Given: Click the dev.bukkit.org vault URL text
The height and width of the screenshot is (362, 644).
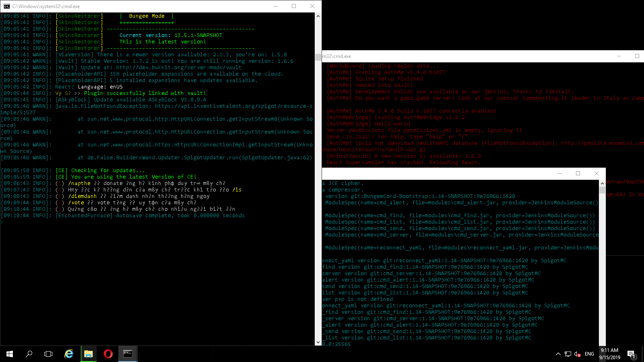Looking at the screenshot, I should click(x=179, y=68).
